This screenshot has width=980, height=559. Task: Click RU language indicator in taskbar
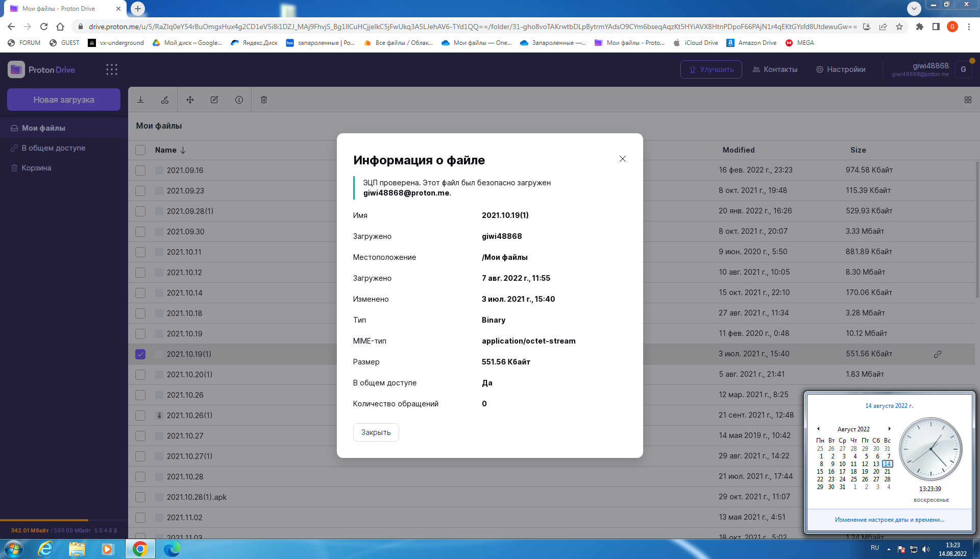[x=875, y=548]
